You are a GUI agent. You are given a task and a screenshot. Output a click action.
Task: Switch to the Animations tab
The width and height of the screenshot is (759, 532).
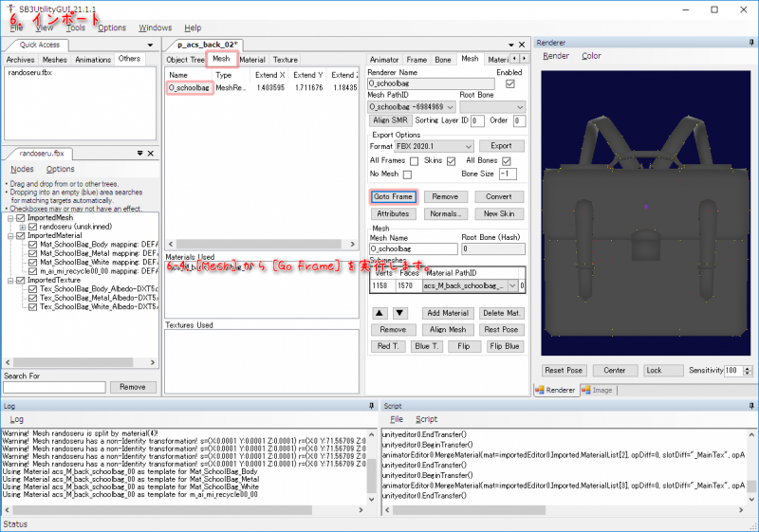click(93, 60)
